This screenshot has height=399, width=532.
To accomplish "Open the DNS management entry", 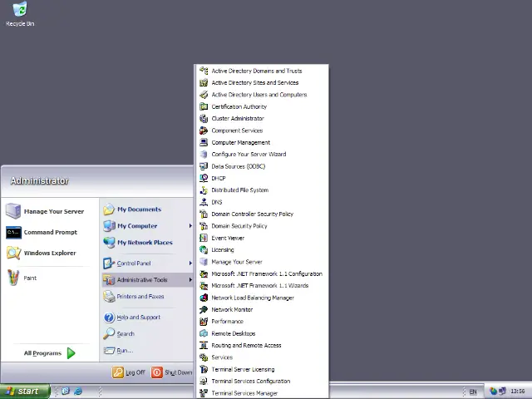I will [x=216, y=202].
